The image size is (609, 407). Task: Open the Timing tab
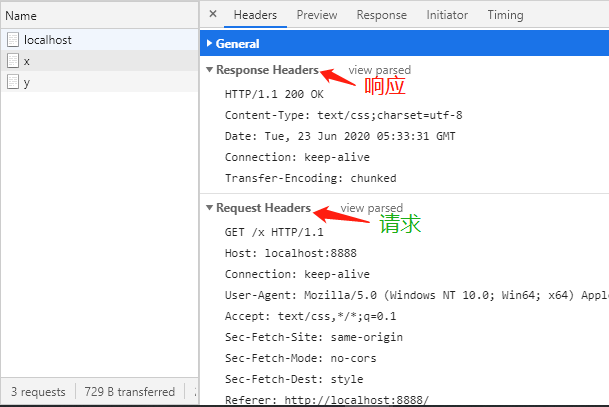pyautogui.click(x=505, y=15)
